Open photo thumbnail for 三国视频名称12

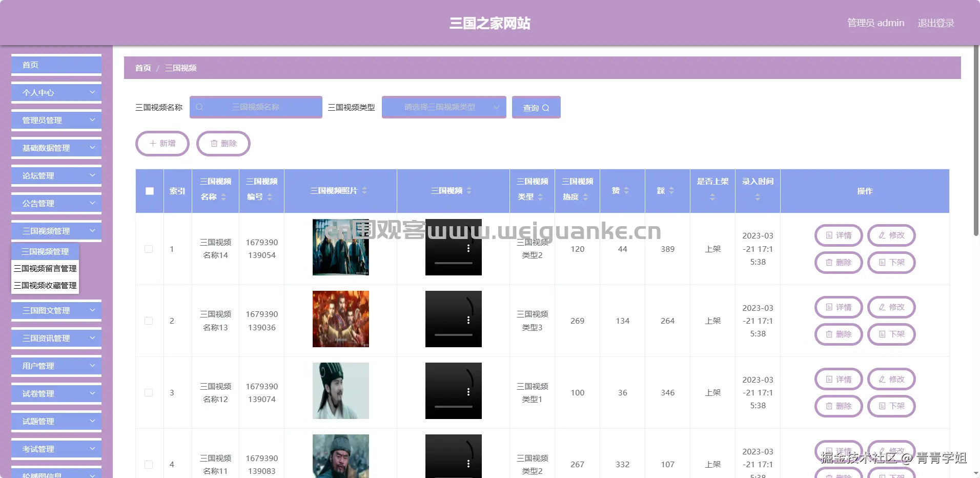341,391
